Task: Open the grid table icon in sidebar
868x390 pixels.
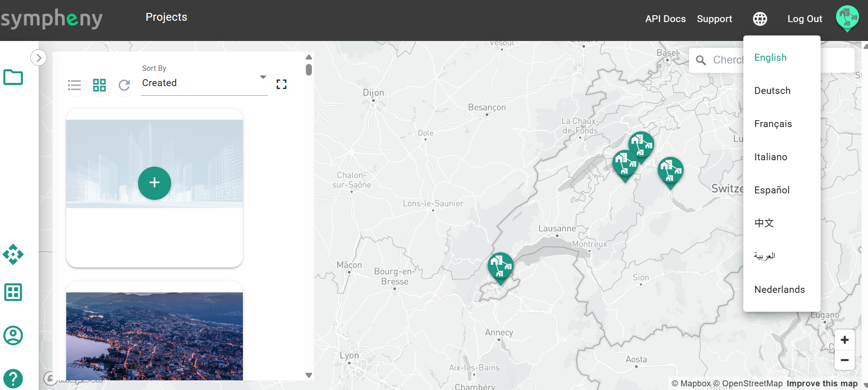Action: pyautogui.click(x=13, y=292)
